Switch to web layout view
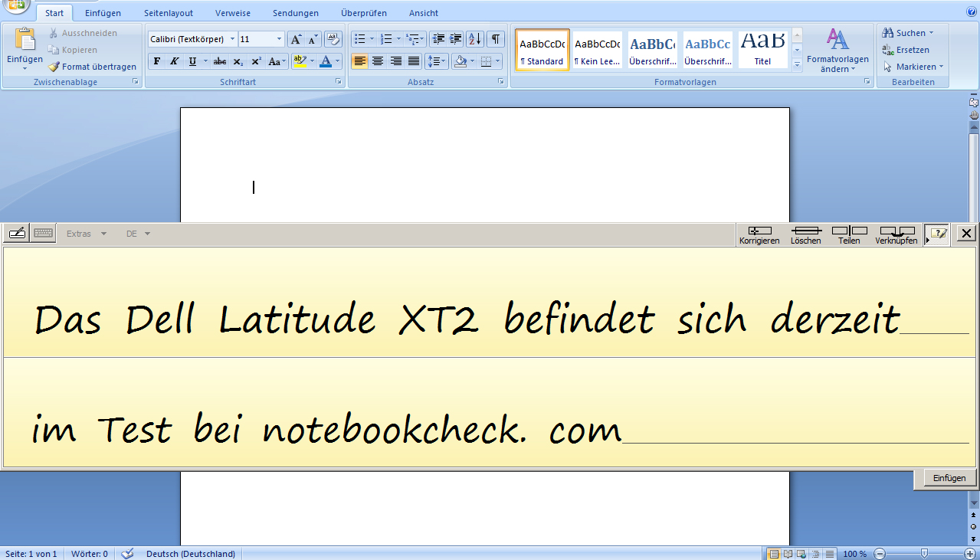980x560 pixels. pos(801,554)
